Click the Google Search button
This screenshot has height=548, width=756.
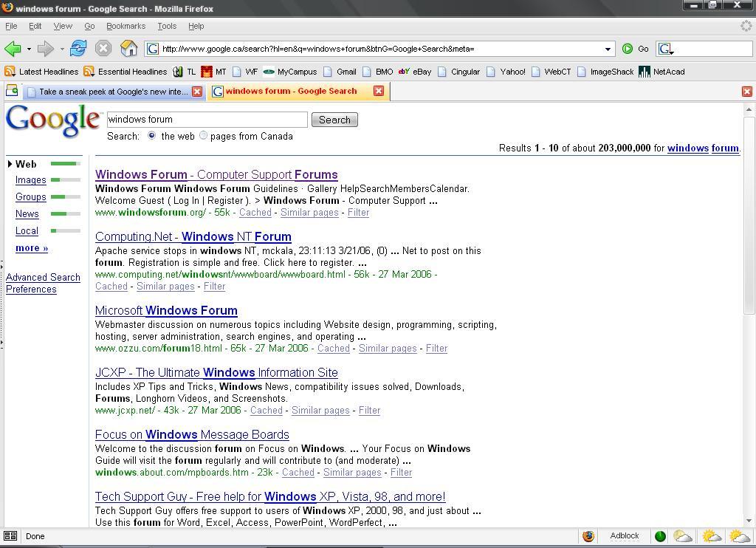coord(334,120)
